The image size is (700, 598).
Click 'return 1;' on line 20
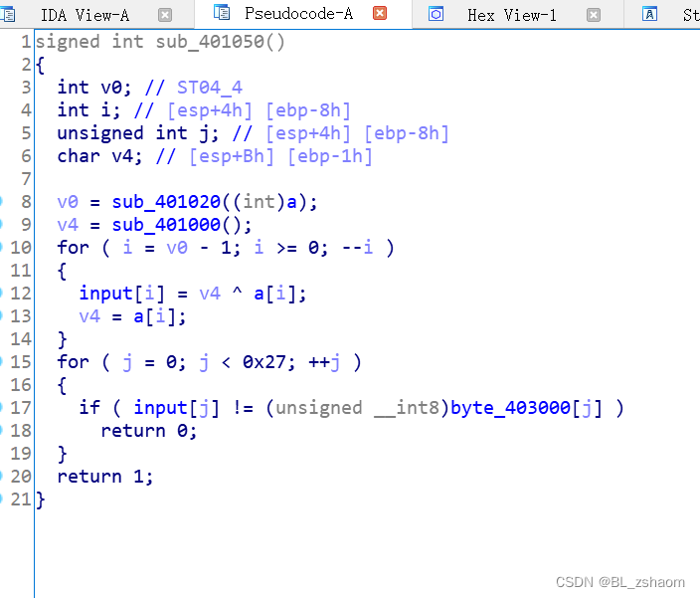(105, 477)
